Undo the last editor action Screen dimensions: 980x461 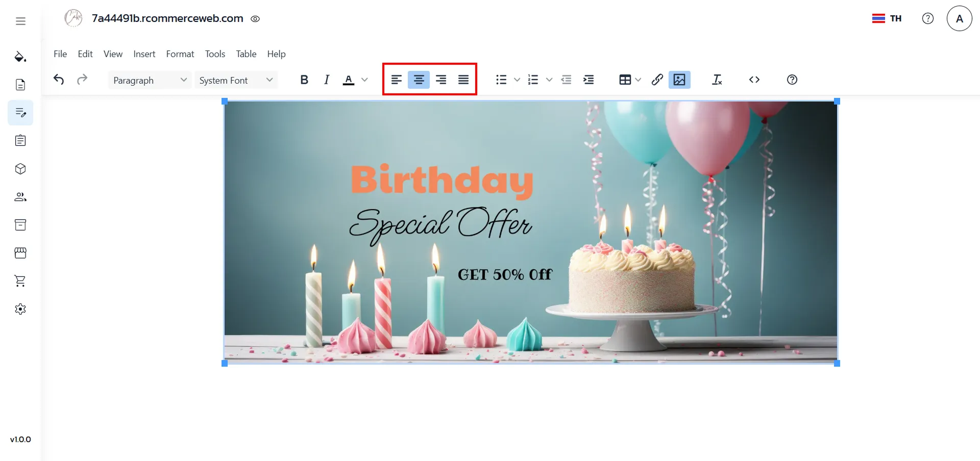[x=59, y=80]
